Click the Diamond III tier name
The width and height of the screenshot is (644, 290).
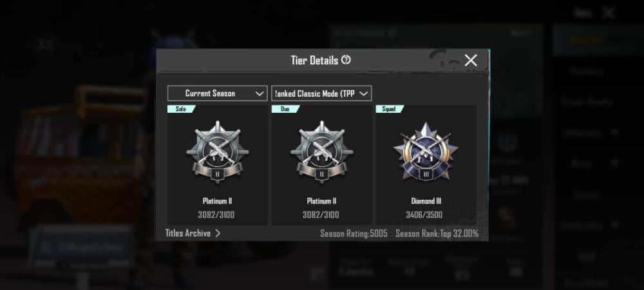click(x=425, y=201)
